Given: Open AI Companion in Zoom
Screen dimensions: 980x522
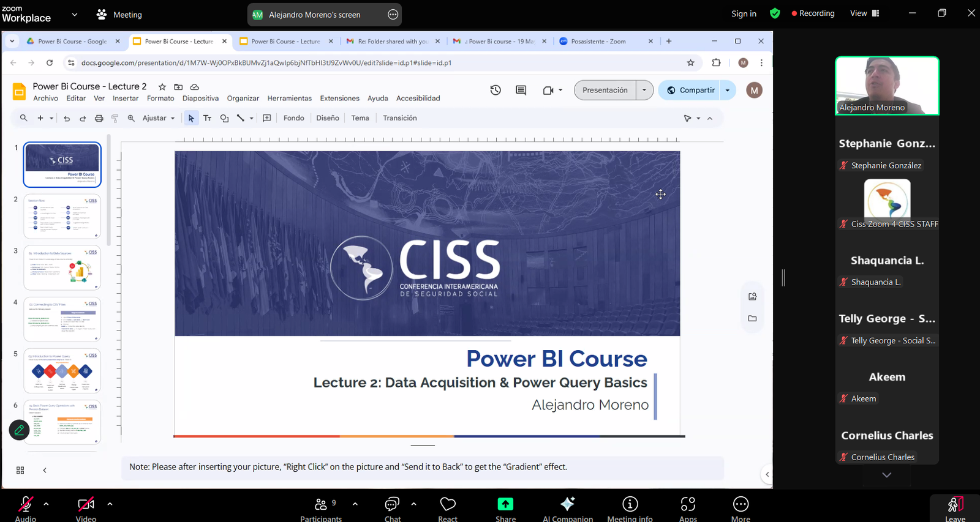Looking at the screenshot, I should click(568, 508).
